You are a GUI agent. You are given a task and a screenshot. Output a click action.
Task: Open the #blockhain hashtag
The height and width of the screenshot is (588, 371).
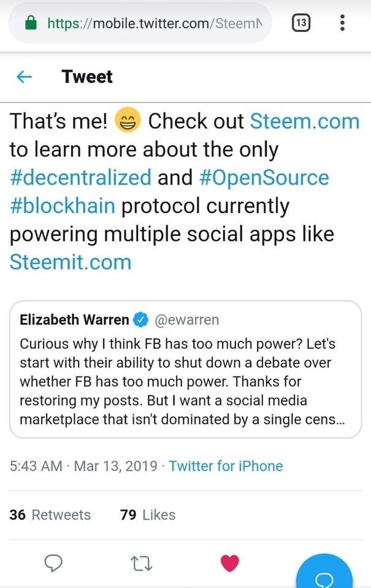coord(63,206)
